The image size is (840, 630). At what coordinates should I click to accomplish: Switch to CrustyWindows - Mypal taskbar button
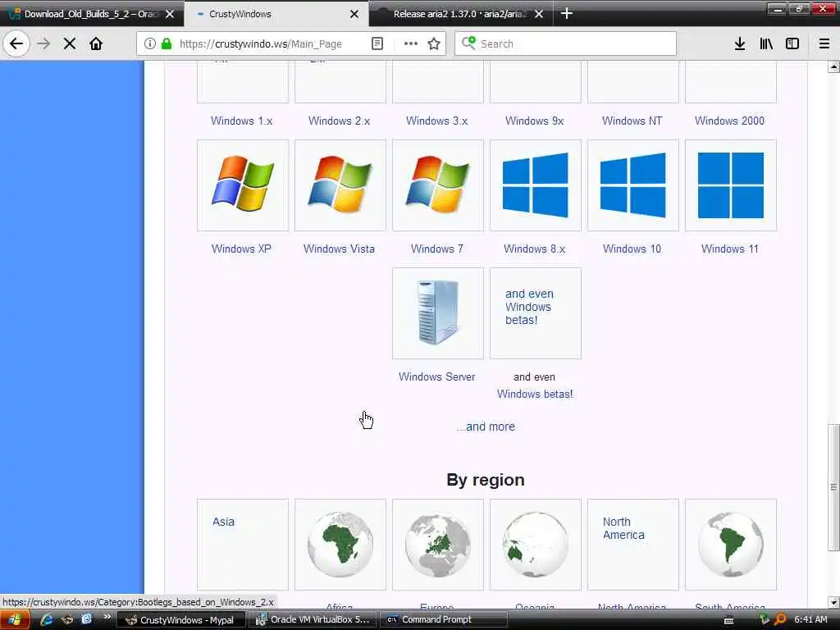click(x=181, y=620)
